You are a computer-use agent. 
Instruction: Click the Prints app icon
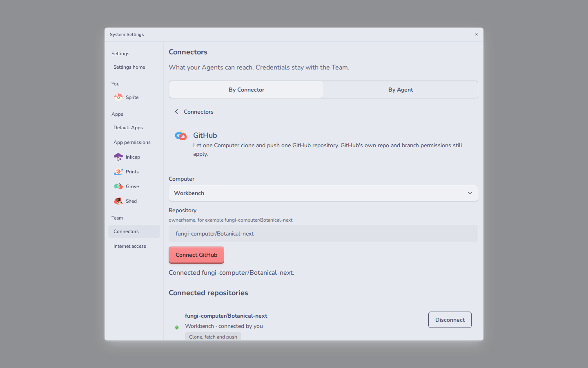(118, 172)
